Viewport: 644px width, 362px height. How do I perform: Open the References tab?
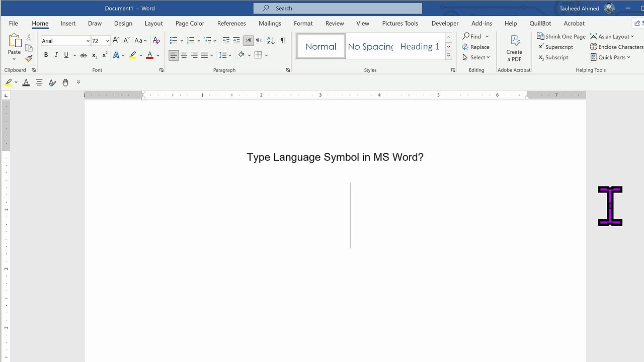pyautogui.click(x=231, y=23)
